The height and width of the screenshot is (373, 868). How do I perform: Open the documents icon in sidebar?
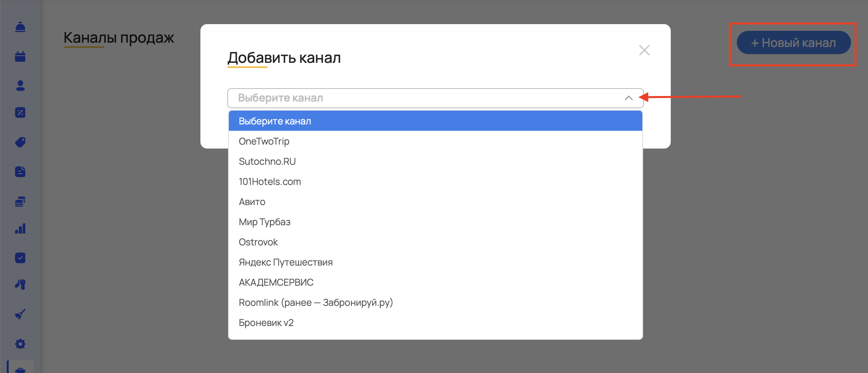tap(20, 171)
